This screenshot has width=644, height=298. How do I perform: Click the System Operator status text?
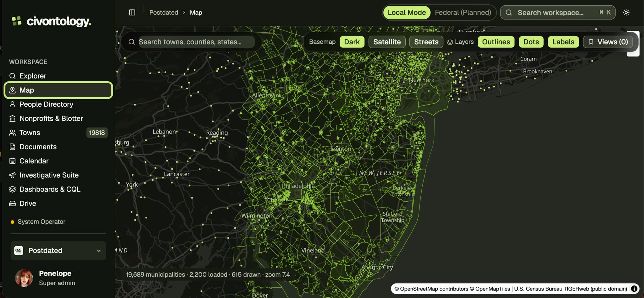[42, 222]
